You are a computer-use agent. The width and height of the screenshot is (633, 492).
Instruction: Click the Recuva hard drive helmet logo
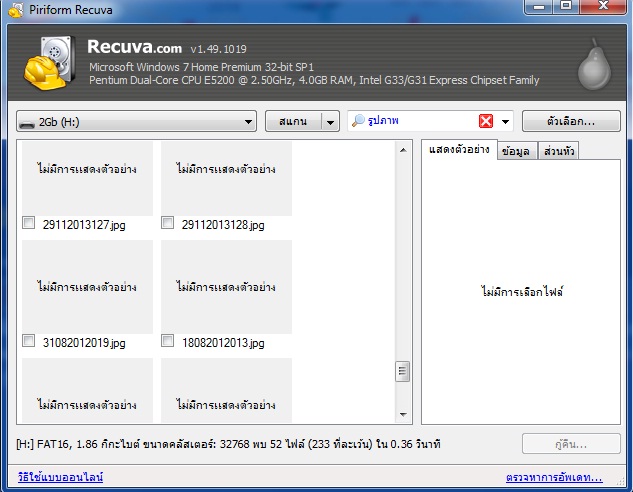point(50,63)
